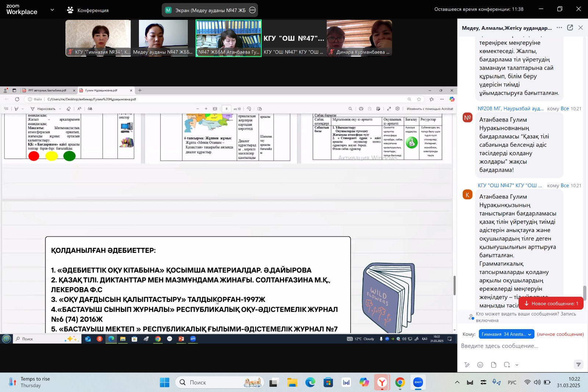This screenshot has width=588, height=392.
Task: Pop out the chat panel into a window
Action: [570, 28]
